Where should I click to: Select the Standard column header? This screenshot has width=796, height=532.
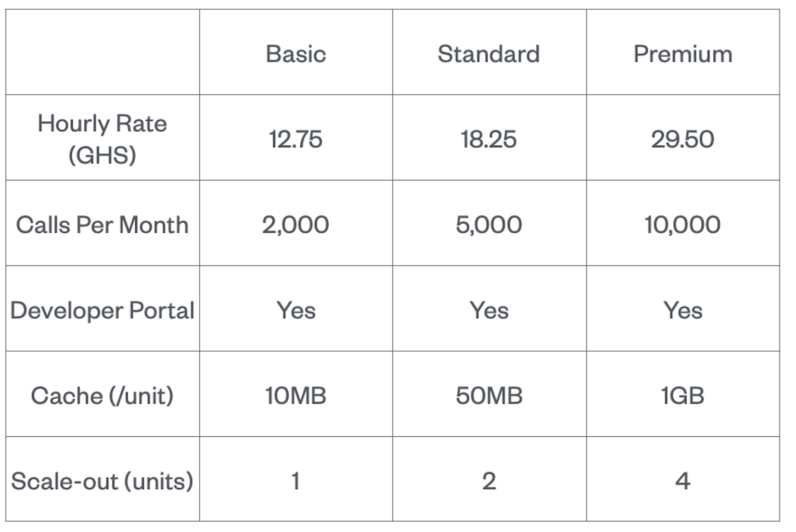488,53
